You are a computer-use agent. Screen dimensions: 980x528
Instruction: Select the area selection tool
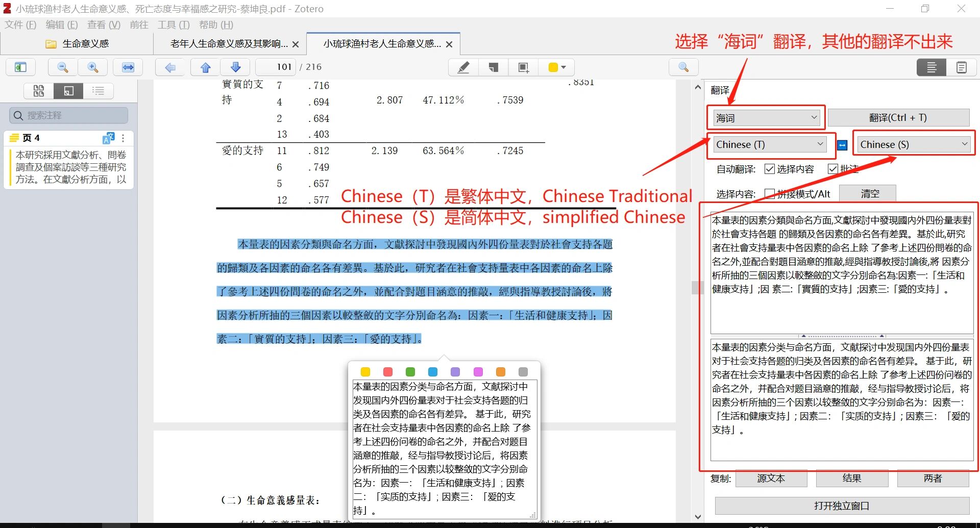coord(523,67)
